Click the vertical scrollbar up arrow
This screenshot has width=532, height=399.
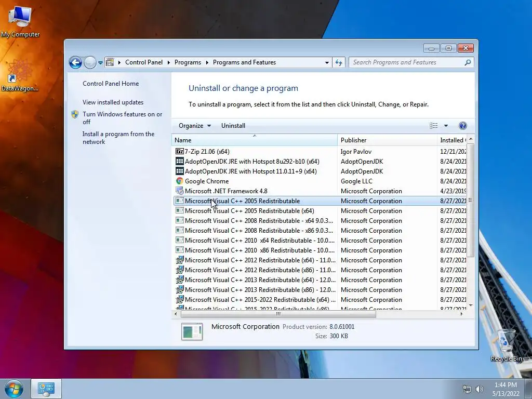[470, 139]
